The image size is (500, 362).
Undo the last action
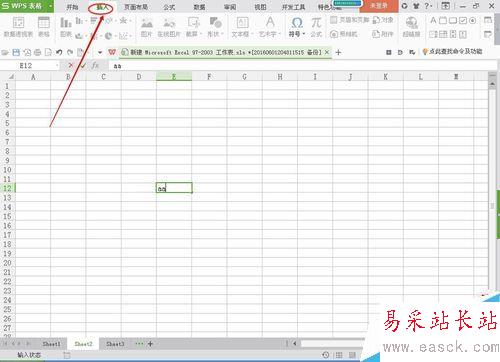pos(59,52)
